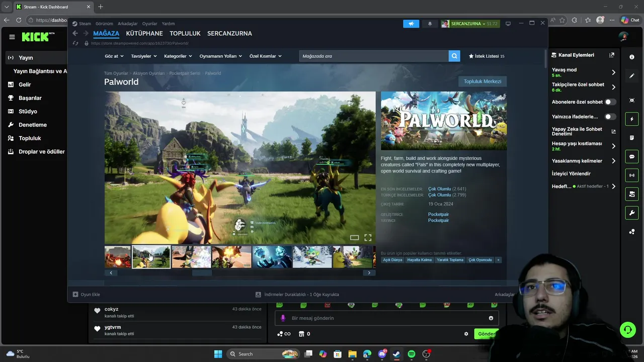The image size is (644, 362).
Task: Open the Oyunlar menu
Action: [x=150, y=24]
